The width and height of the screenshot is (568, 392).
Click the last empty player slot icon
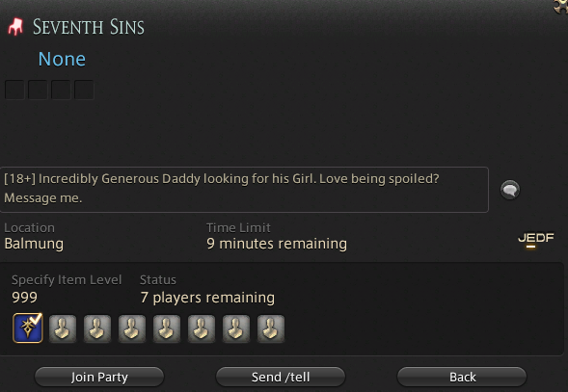pyautogui.click(x=271, y=328)
